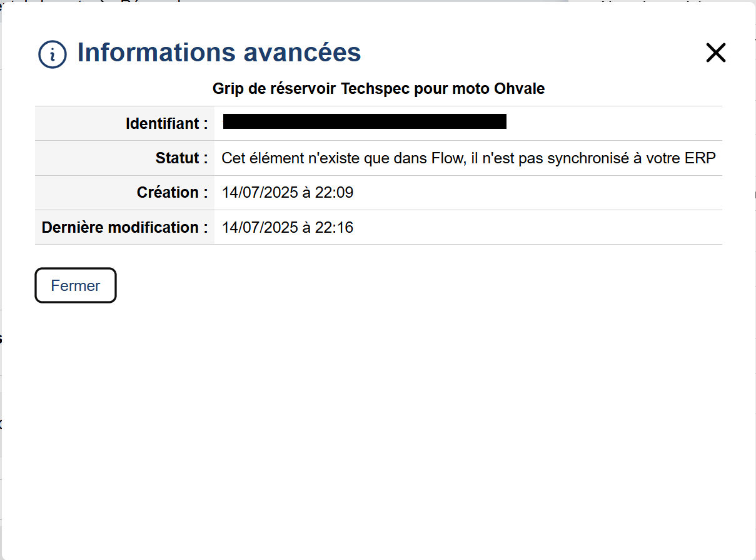Click the creation date 14/07/2025 à 22:09
Image resolution: width=756 pixels, height=560 pixels.
[287, 193]
